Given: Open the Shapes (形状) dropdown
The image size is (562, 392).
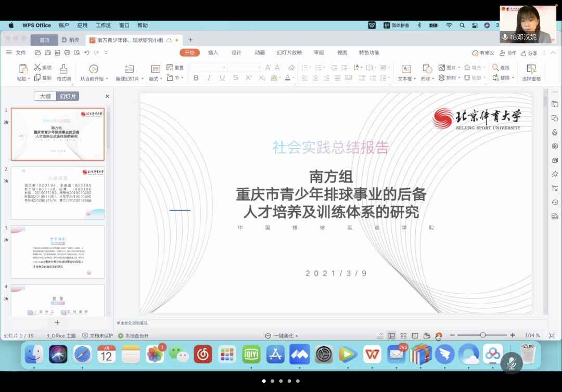Looking at the screenshot, I should (x=427, y=79).
